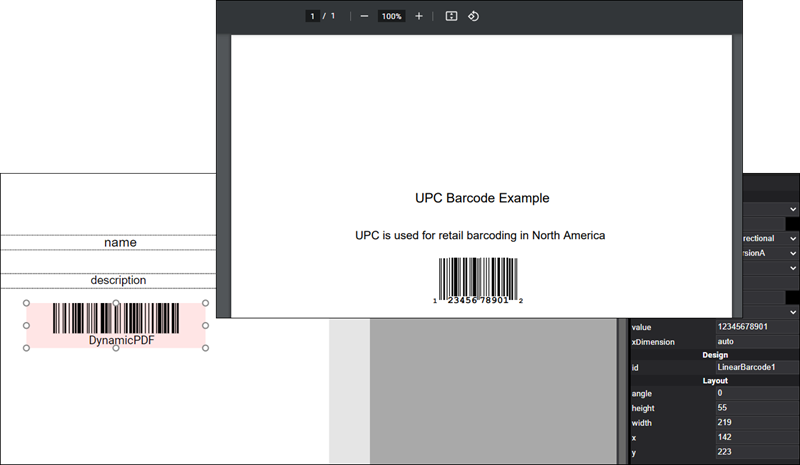Edit the id field LinearBarcode1
This screenshot has width=800, height=465.
pyautogui.click(x=756, y=368)
